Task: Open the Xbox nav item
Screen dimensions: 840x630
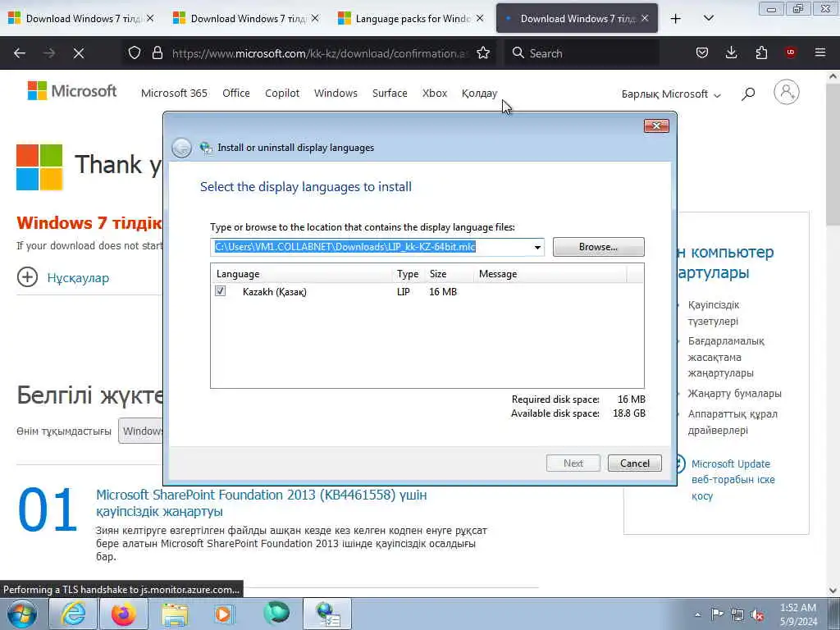Action: 435,94
